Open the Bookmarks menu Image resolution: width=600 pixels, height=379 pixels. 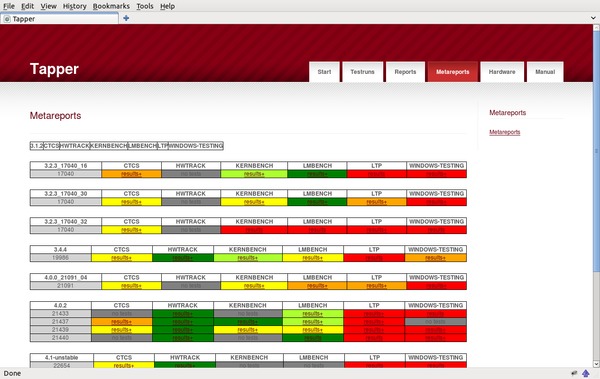(111, 6)
